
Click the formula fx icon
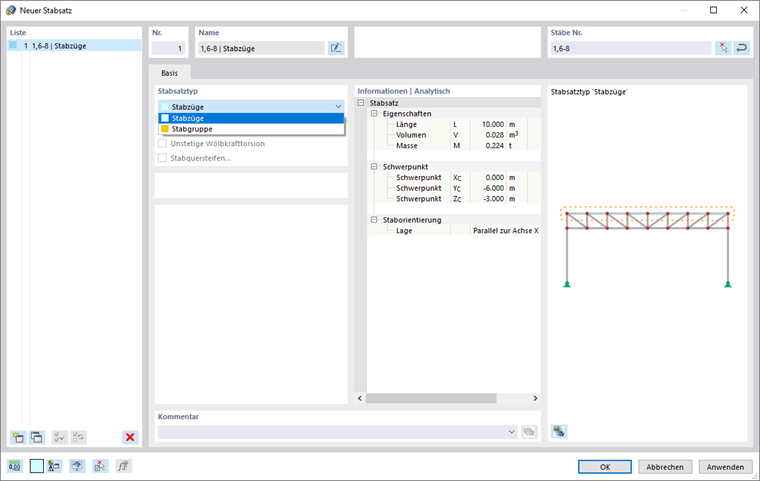[x=123, y=466]
